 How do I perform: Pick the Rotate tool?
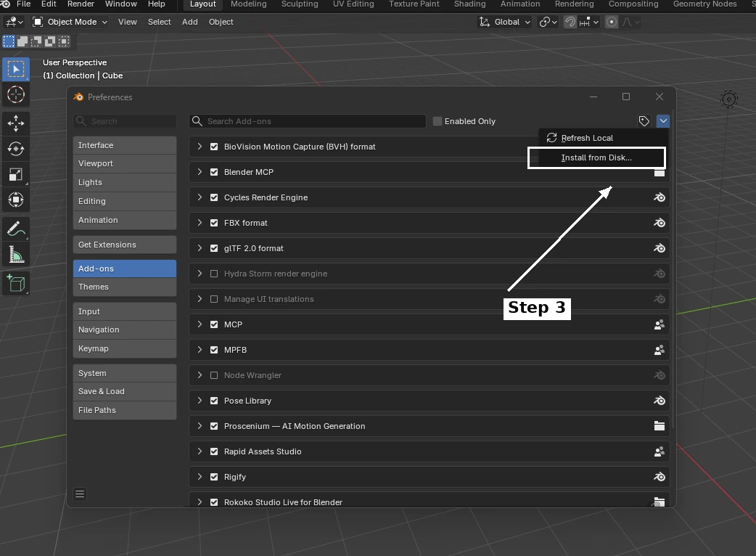click(16, 149)
